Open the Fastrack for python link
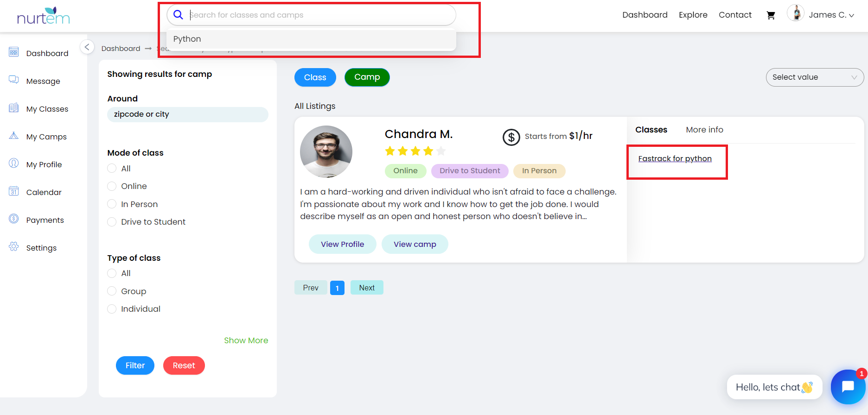868x415 pixels. (675, 158)
